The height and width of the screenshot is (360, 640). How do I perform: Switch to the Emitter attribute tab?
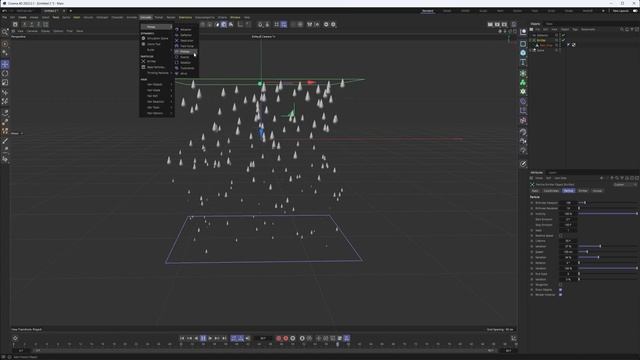click(x=582, y=191)
